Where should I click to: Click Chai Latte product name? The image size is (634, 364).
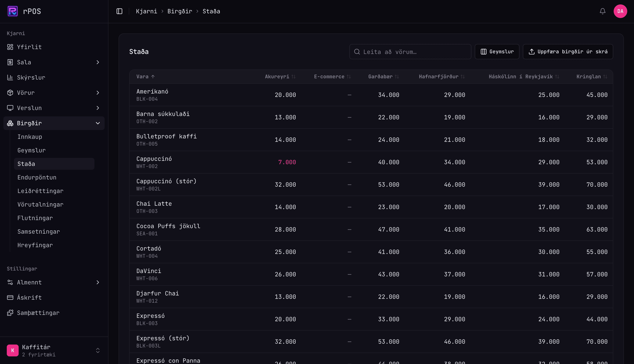154,204
